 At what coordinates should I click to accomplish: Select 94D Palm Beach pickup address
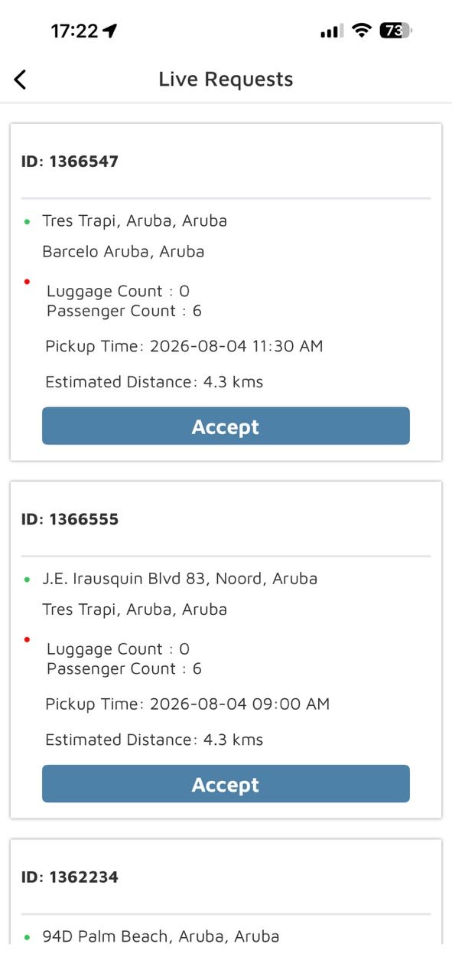tap(161, 936)
